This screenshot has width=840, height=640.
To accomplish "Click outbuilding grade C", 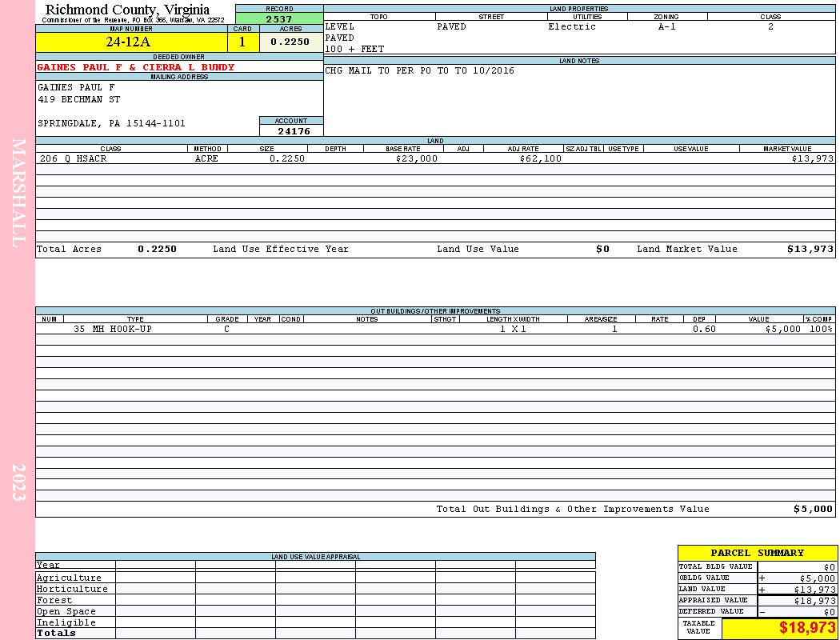I will [226, 329].
